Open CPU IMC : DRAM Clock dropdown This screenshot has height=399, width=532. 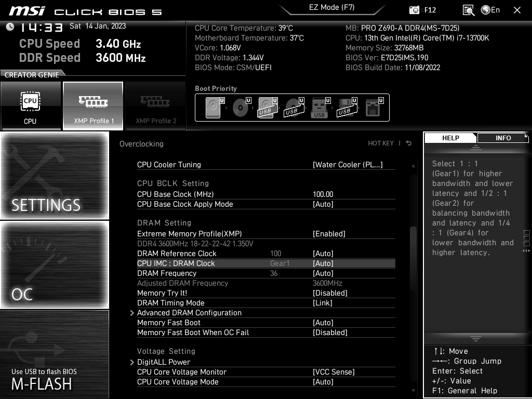[323, 263]
